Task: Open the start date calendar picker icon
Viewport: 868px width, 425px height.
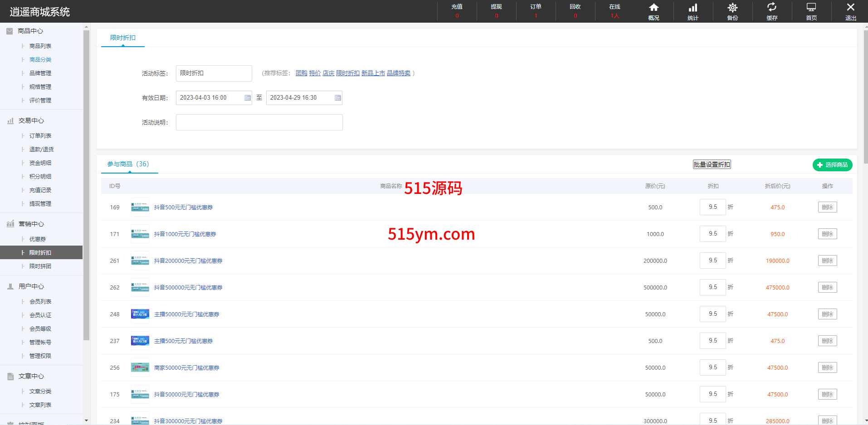Action: pyautogui.click(x=248, y=98)
